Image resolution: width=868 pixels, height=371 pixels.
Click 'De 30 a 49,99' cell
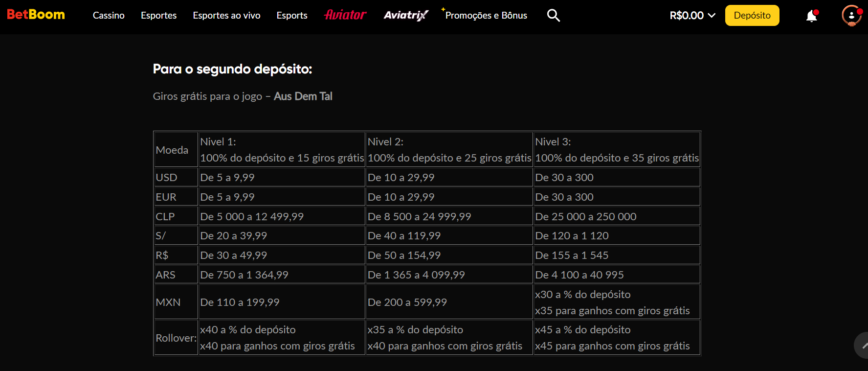point(282,255)
